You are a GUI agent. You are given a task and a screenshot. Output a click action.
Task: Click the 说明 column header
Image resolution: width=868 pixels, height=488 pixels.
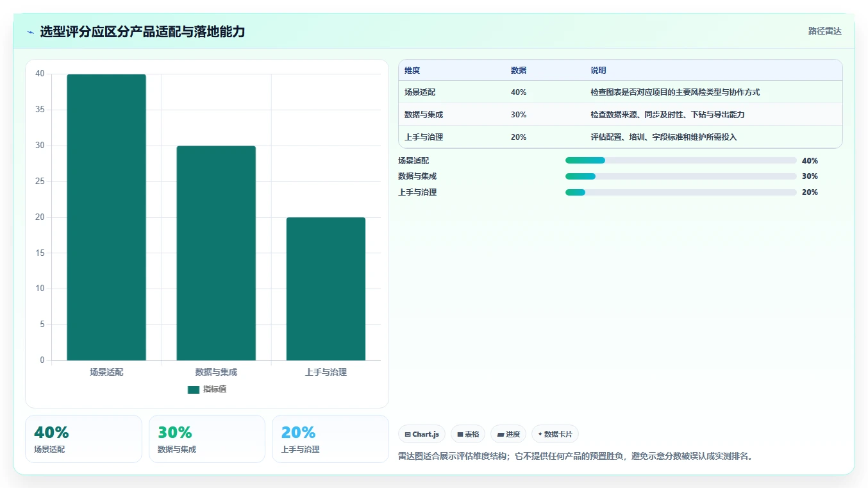(x=599, y=71)
